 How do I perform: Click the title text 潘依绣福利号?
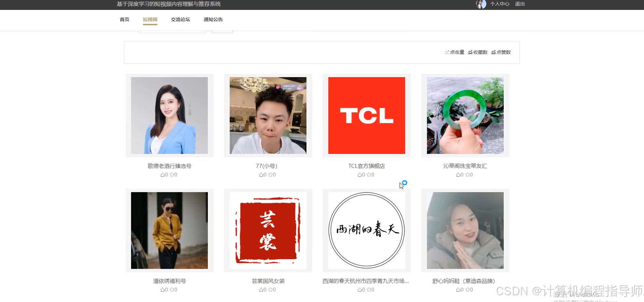click(x=170, y=281)
